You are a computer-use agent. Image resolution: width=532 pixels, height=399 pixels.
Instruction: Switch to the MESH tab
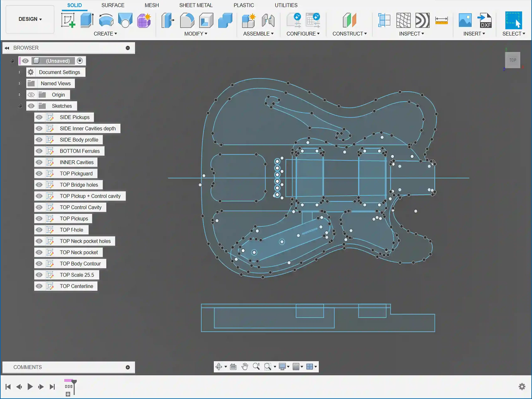(151, 5)
